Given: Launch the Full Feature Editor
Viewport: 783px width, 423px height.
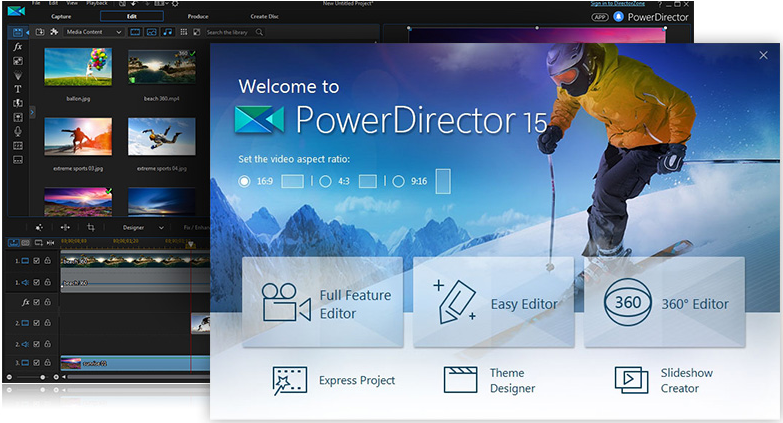Looking at the screenshot, I should [x=323, y=303].
